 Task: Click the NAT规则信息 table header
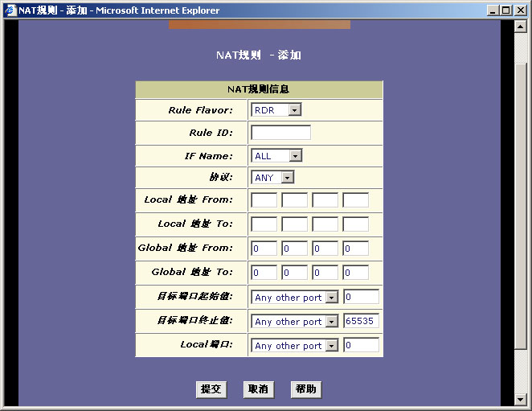tap(259, 89)
